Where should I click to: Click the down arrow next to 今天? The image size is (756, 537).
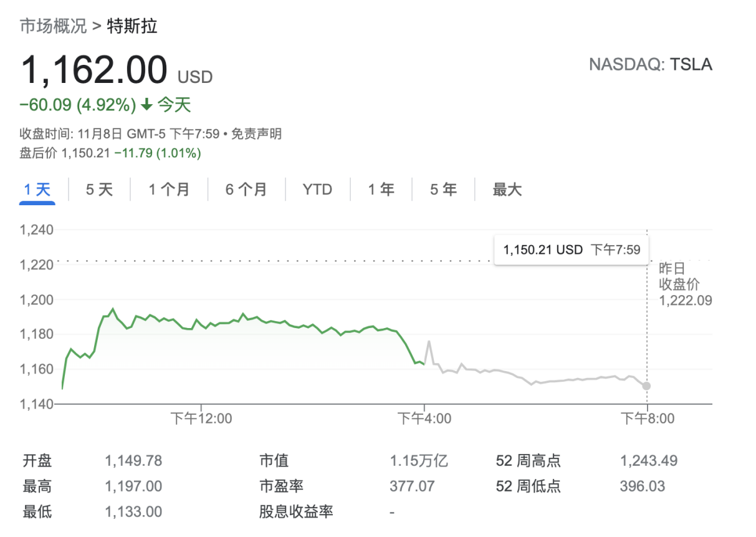pos(146,105)
